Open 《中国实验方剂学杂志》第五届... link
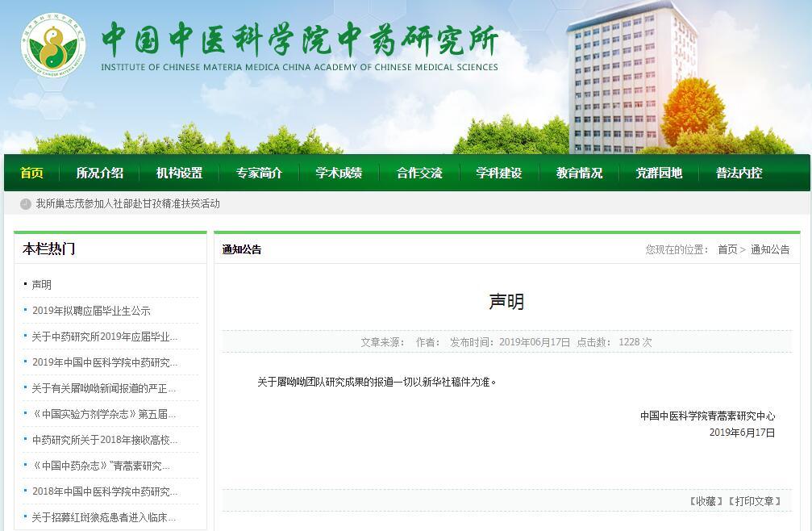Image resolution: width=812 pixels, height=531 pixels. click(x=103, y=415)
